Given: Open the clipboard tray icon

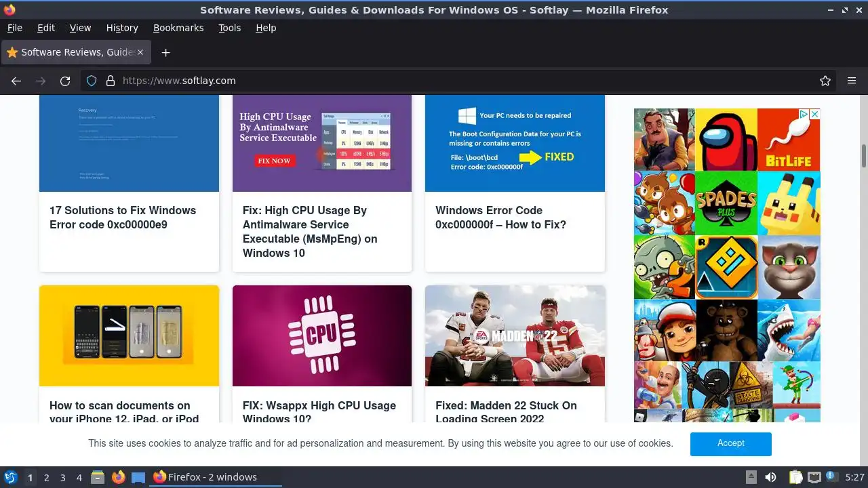Looking at the screenshot, I should [x=795, y=477].
